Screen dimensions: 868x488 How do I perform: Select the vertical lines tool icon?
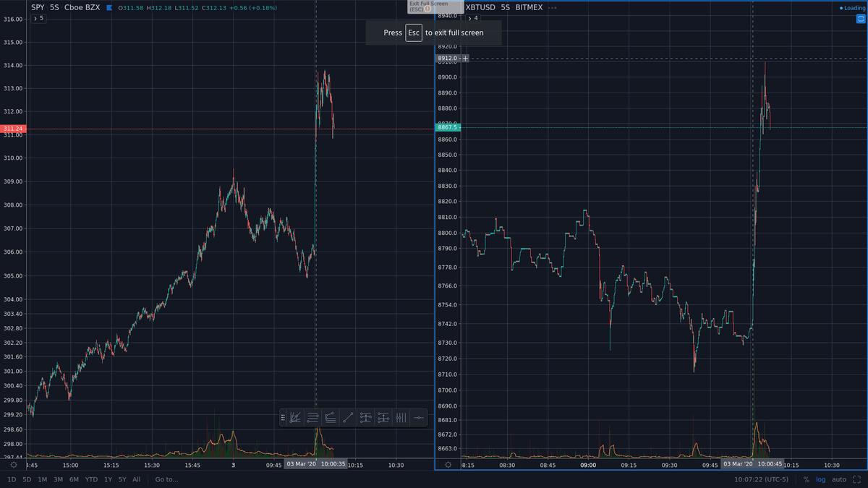coord(401,417)
